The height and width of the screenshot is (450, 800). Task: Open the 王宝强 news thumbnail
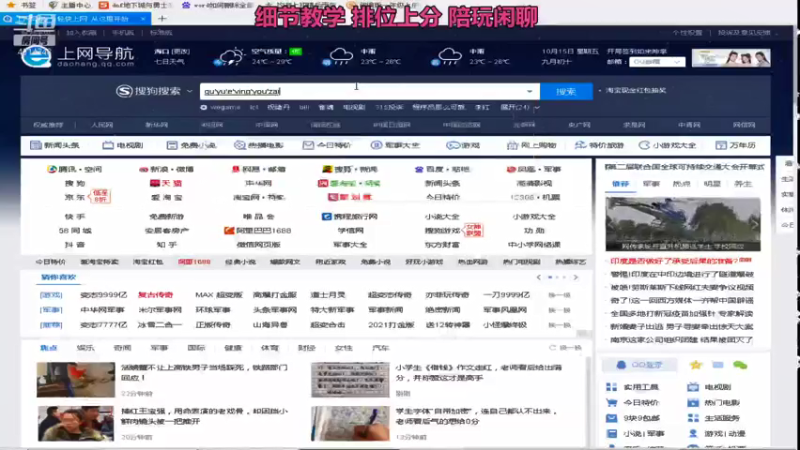pyautogui.click(x=76, y=424)
